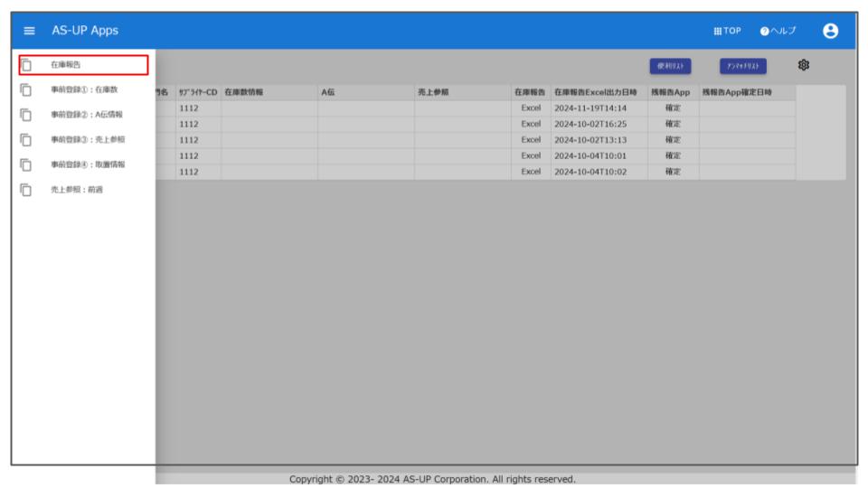Click the icon beside 事前登録②:A伝情報
This screenshot has width=868, height=488.
tap(27, 115)
